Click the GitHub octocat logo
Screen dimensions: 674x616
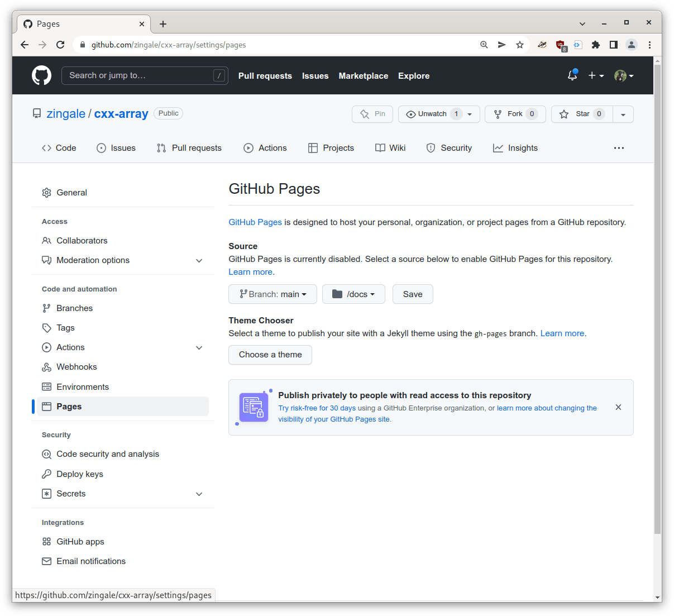tap(41, 75)
